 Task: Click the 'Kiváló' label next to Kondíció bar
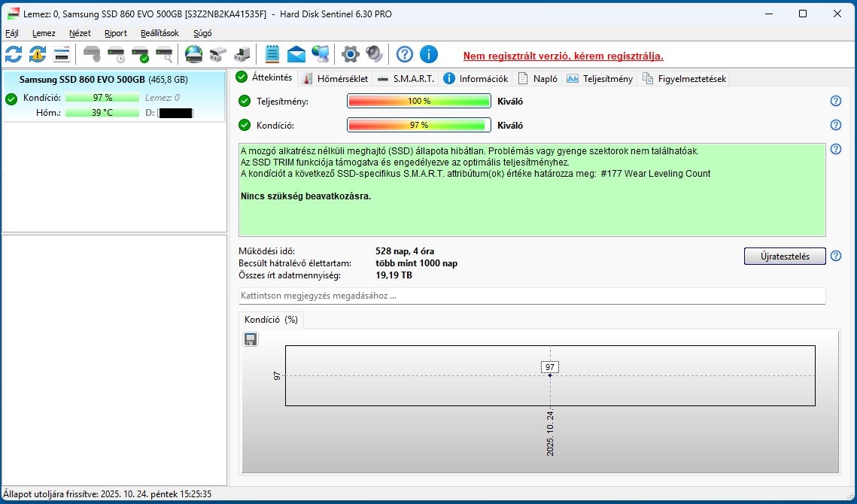510,125
